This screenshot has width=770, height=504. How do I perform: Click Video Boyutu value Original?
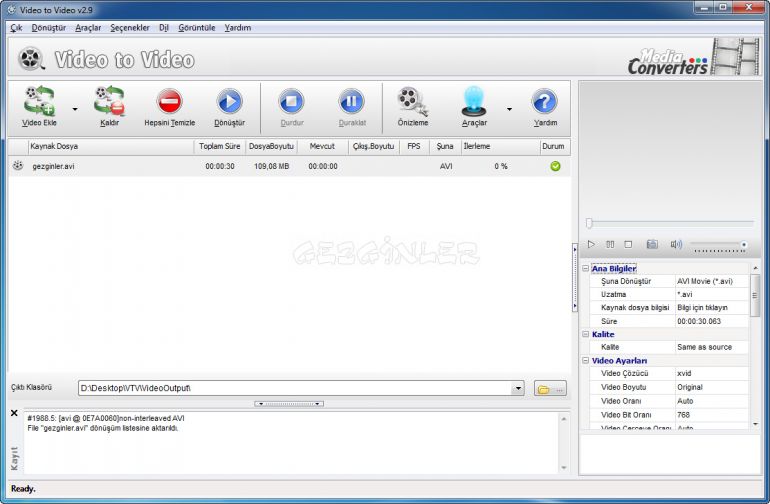click(712, 387)
